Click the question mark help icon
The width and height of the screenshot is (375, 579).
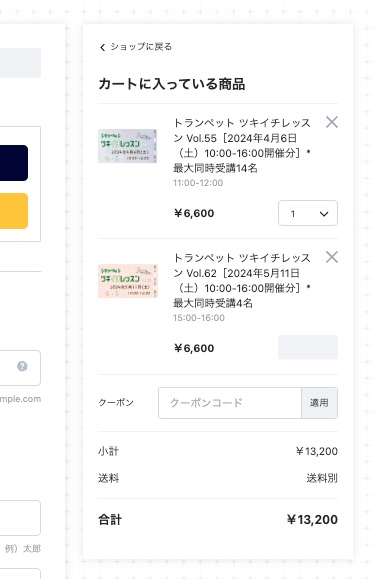click(x=22, y=366)
